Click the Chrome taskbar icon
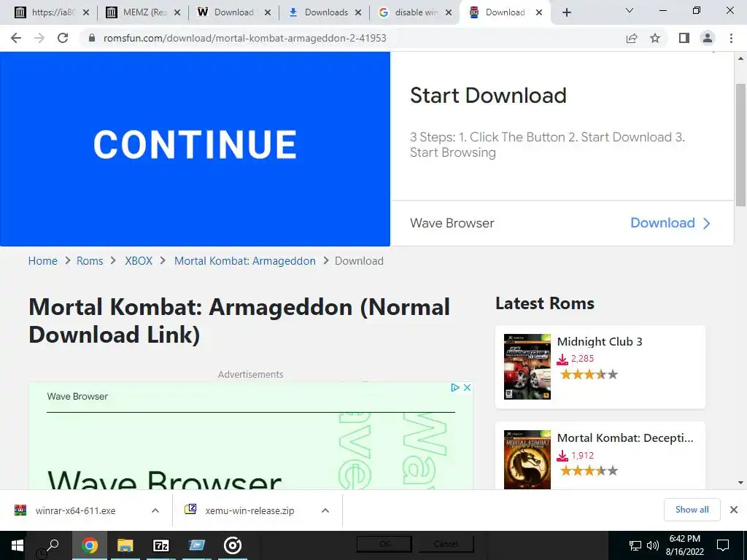Image resolution: width=747 pixels, height=560 pixels. (x=89, y=545)
